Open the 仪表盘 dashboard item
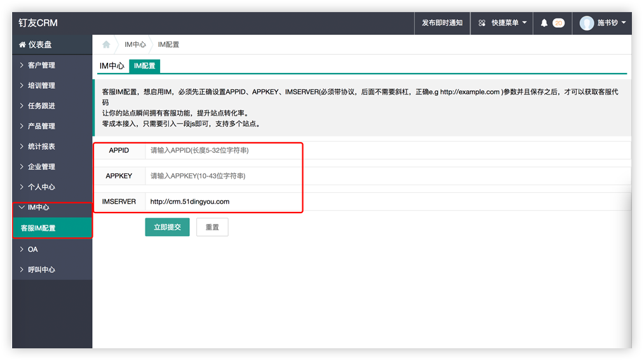The image size is (644, 361). 52,44
